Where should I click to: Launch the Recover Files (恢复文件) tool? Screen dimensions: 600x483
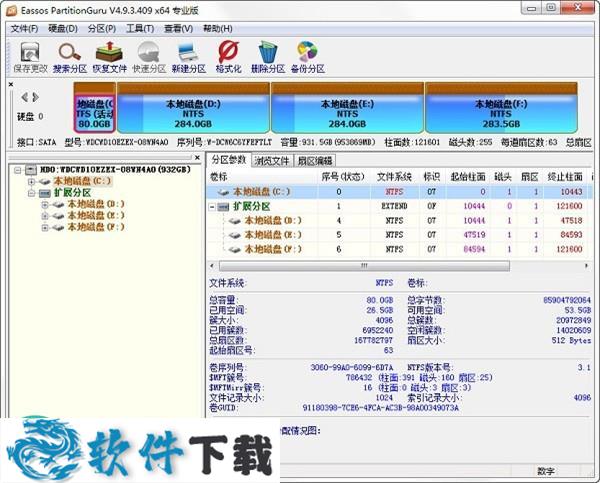tap(109, 57)
